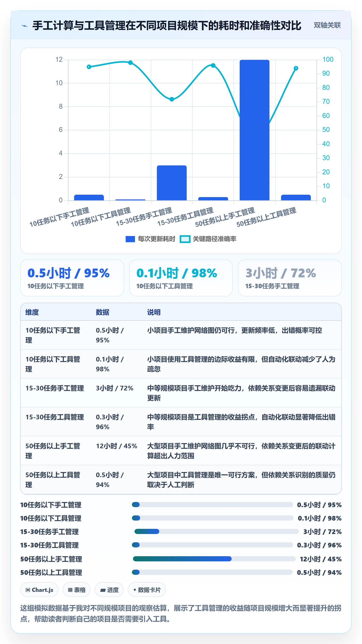
Task: Select the 15-30任务手工管理 bar in chart
Action: click(x=172, y=183)
